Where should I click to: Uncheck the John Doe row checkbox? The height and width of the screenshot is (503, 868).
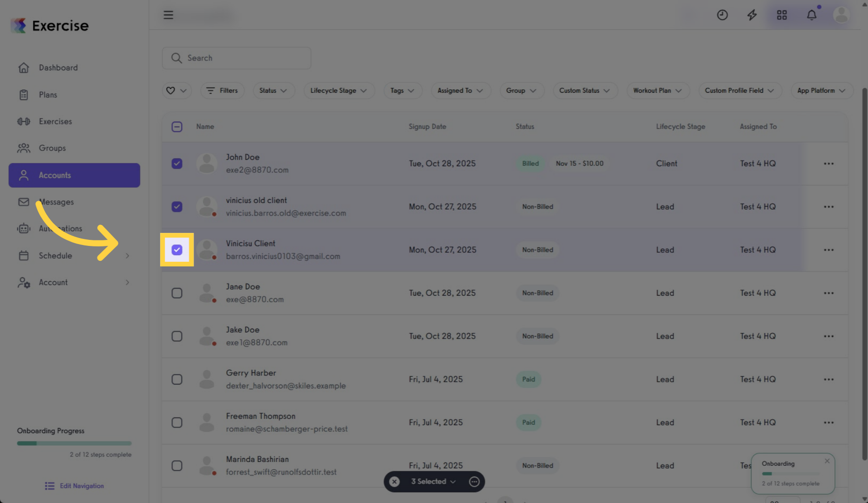(x=177, y=163)
